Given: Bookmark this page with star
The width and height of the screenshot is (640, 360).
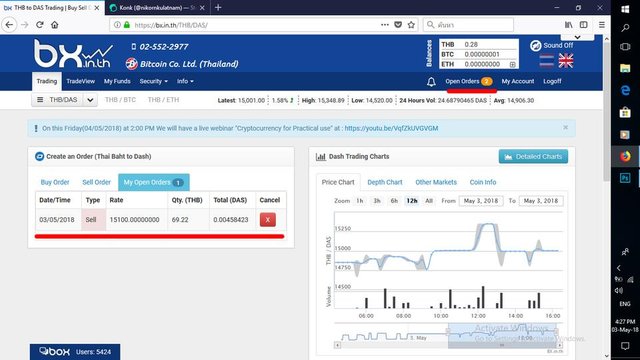Looking at the screenshot, I should 411,25.
